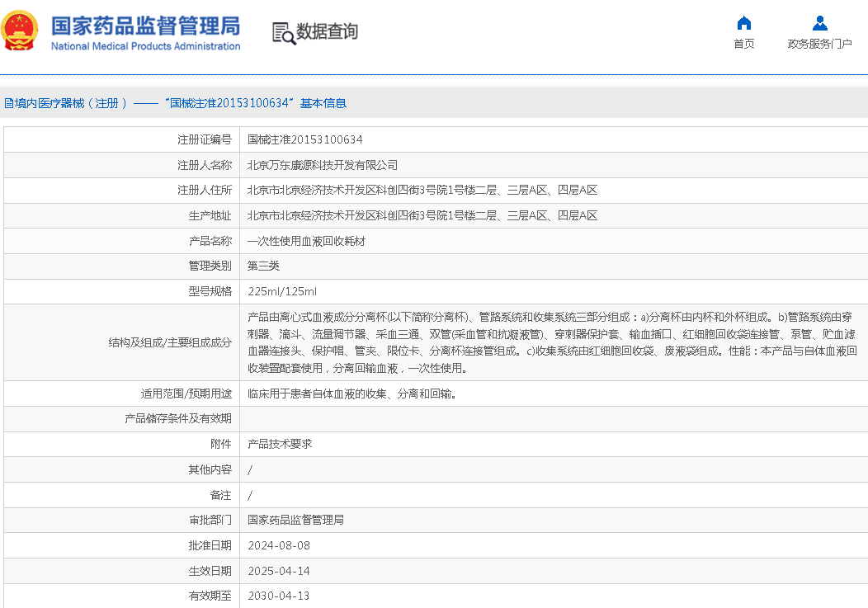Click the 政务服务门户 label
Viewport: 868px width, 608px height.
[x=820, y=44]
